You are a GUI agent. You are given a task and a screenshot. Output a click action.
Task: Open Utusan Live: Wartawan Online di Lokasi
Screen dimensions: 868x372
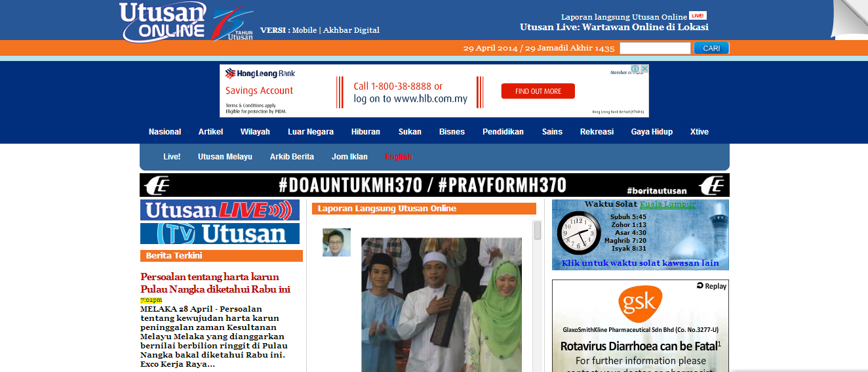(614, 28)
